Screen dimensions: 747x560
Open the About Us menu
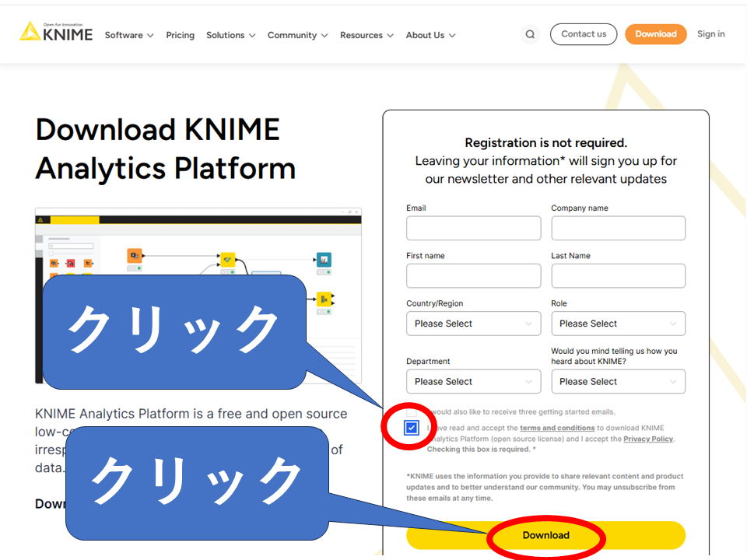pos(430,35)
